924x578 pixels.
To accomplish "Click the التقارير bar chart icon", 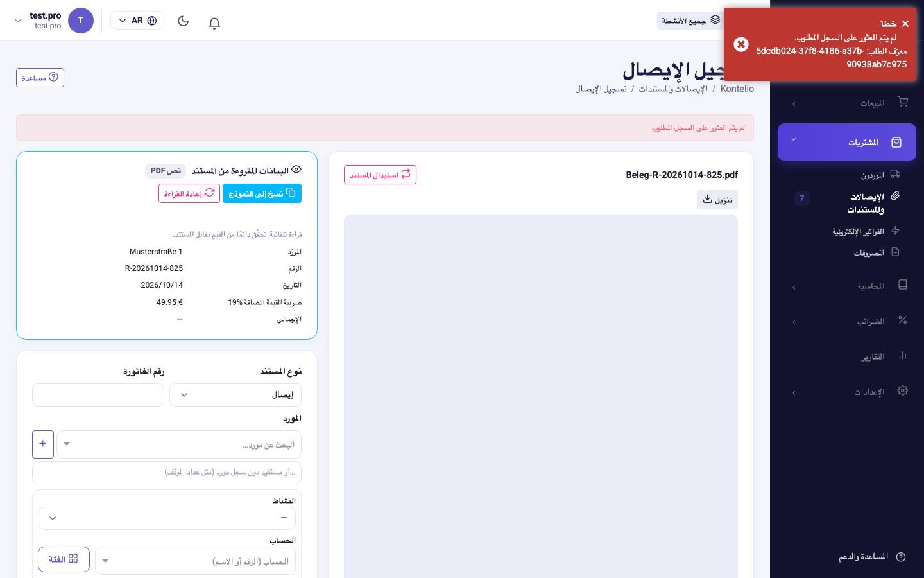I will click(903, 355).
